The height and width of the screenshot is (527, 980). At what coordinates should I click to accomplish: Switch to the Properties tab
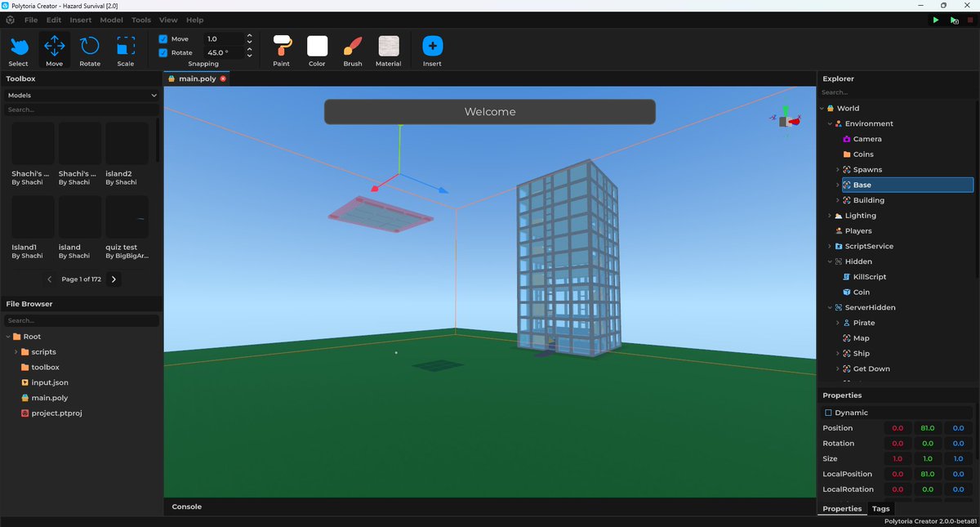click(842, 508)
